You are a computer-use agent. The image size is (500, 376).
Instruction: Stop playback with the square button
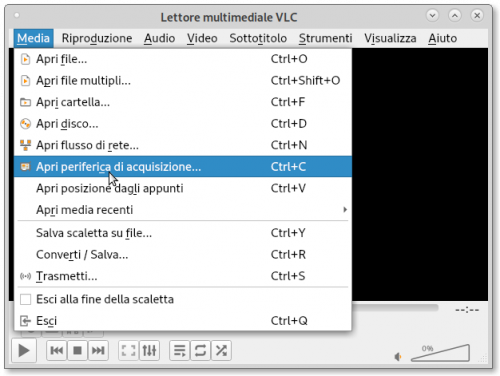click(77, 351)
